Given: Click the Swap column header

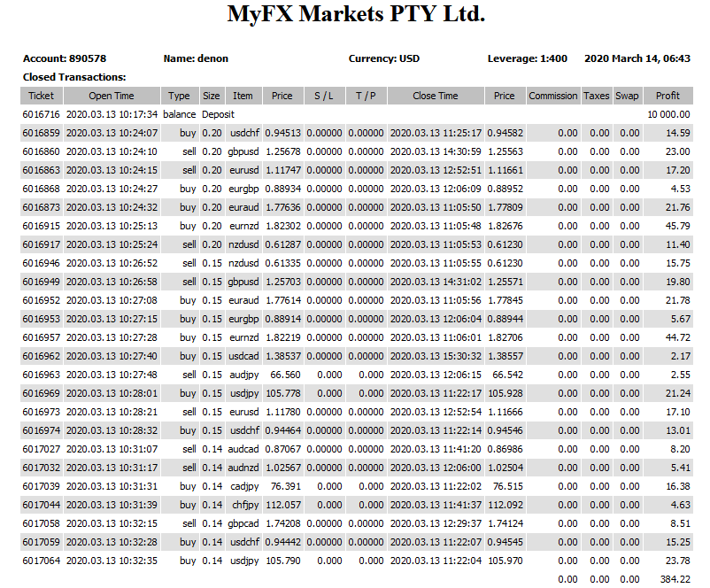Looking at the screenshot, I should pyautogui.click(x=627, y=96).
